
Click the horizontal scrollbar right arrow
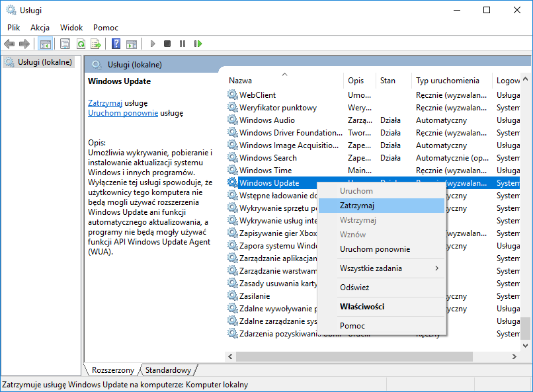[514, 357]
